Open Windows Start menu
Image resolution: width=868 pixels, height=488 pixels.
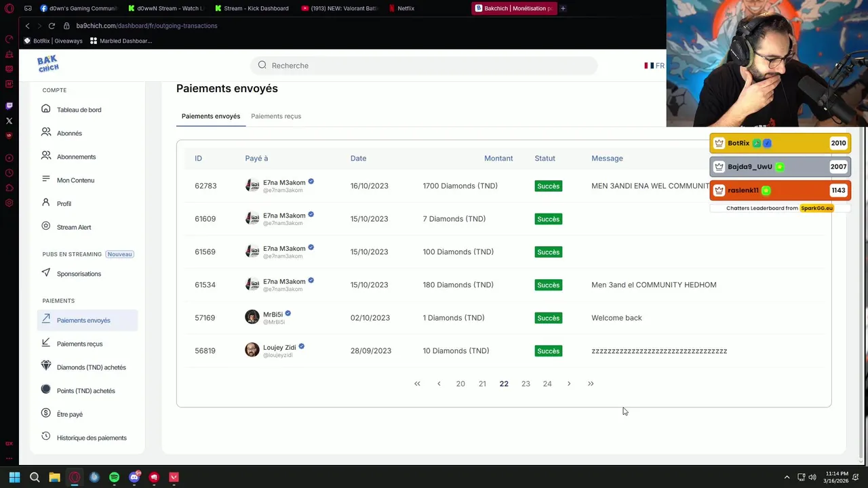tap(14, 477)
